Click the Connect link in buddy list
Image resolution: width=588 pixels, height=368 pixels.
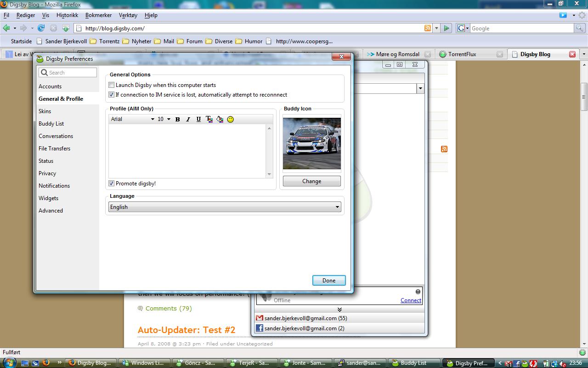tap(411, 300)
